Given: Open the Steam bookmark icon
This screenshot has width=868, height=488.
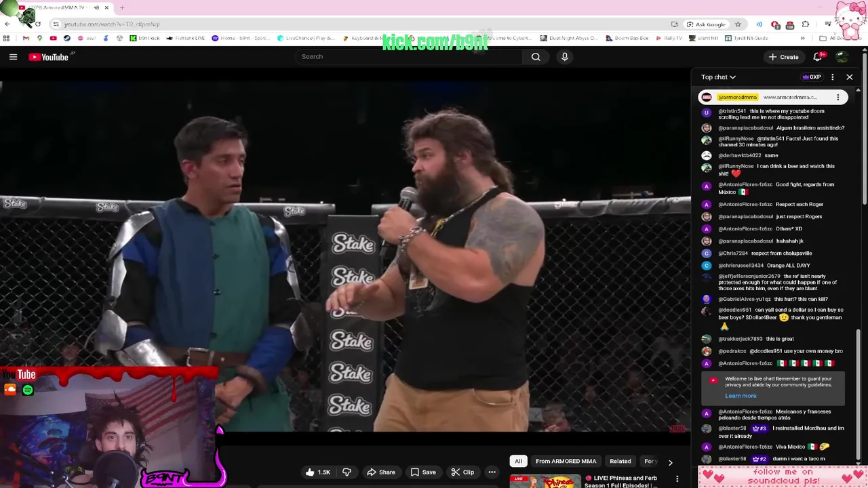Looking at the screenshot, I should click(x=66, y=38).
